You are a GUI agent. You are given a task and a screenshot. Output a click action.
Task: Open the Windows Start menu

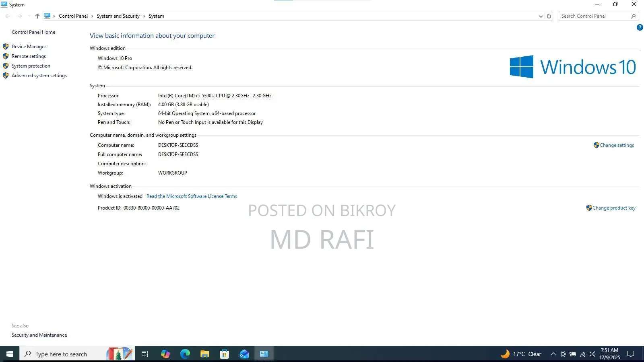(10, 354)
